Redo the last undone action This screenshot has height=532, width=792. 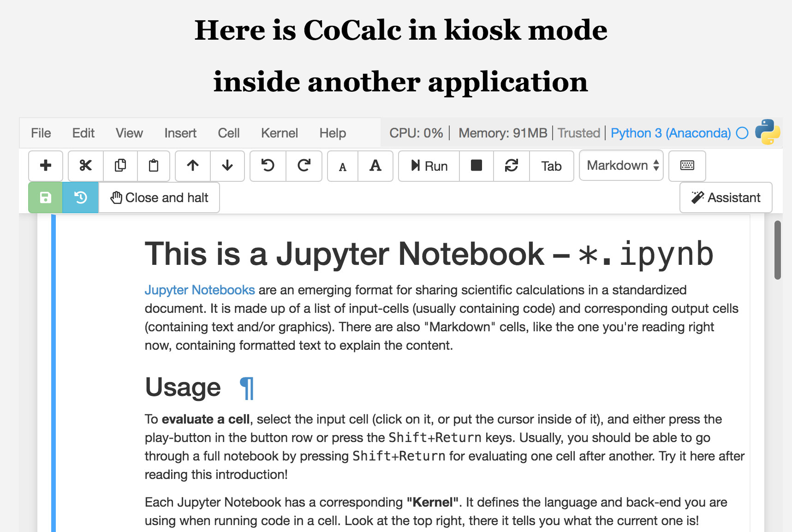(304, 166)
